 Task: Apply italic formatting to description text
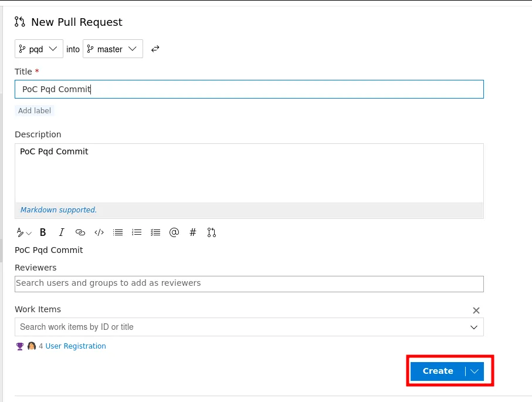click(62, 232)
